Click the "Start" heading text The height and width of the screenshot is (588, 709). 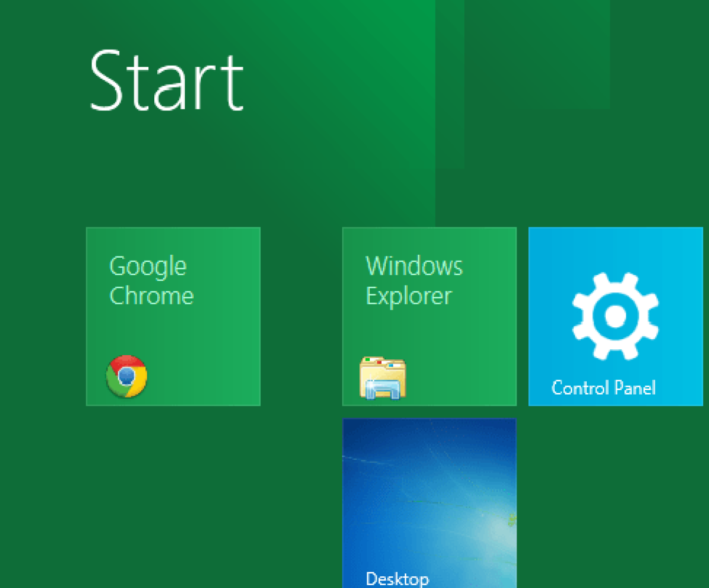coord(167,82)
